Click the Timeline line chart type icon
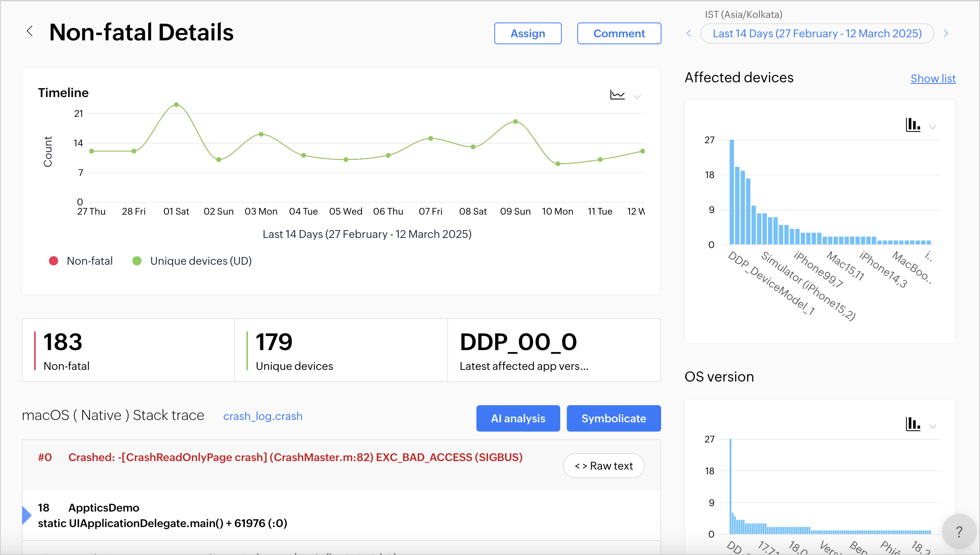This screenshot has height=555, width=980. point(617,95)
